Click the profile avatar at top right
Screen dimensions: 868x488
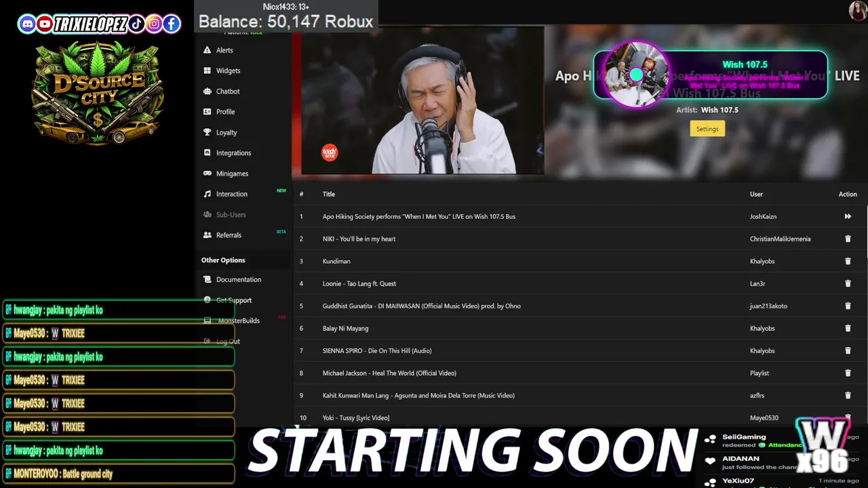857,10
